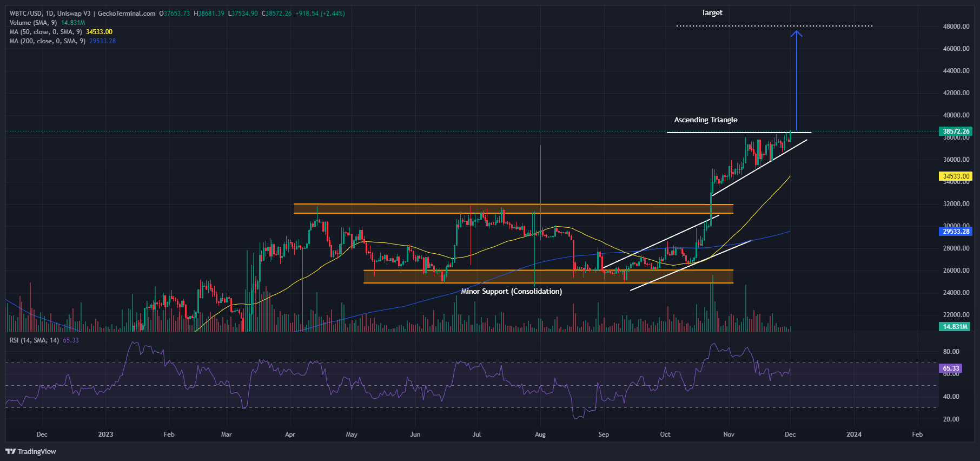The height and width of the screenshot is (461, 980).
Task: Click the upper orange resistance zone rectangle
Action: tap(513, 209)
